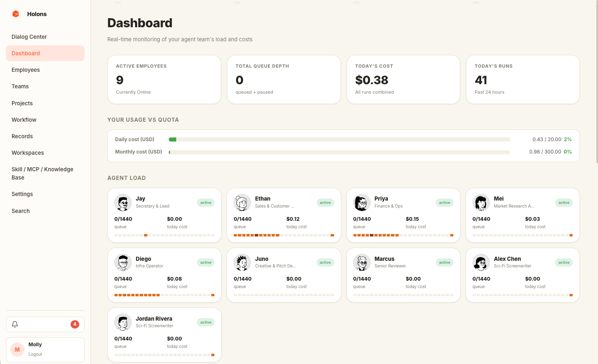
Task: Select the Today's Runs stat card
Action: click(522, 79)
